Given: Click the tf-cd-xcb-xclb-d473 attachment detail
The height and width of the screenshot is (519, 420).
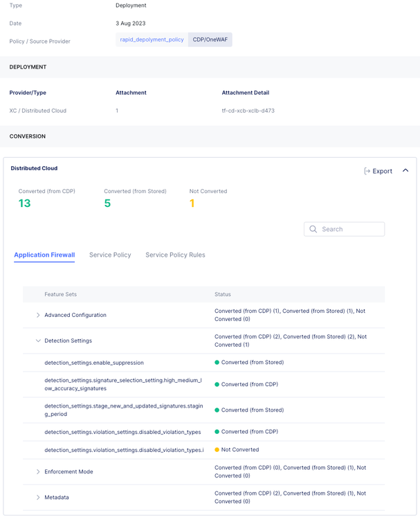Looking at the screenshot, I should pos(248,111).
